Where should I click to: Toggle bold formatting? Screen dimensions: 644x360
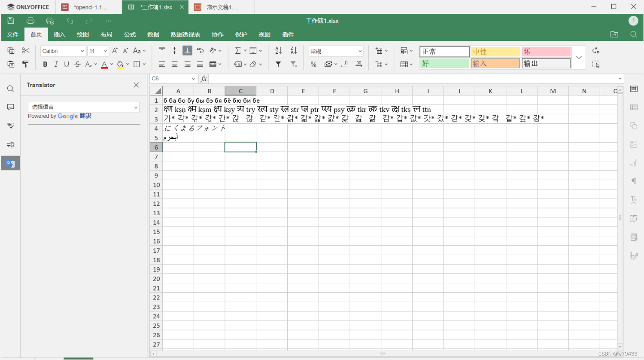(x=45, y=64)
